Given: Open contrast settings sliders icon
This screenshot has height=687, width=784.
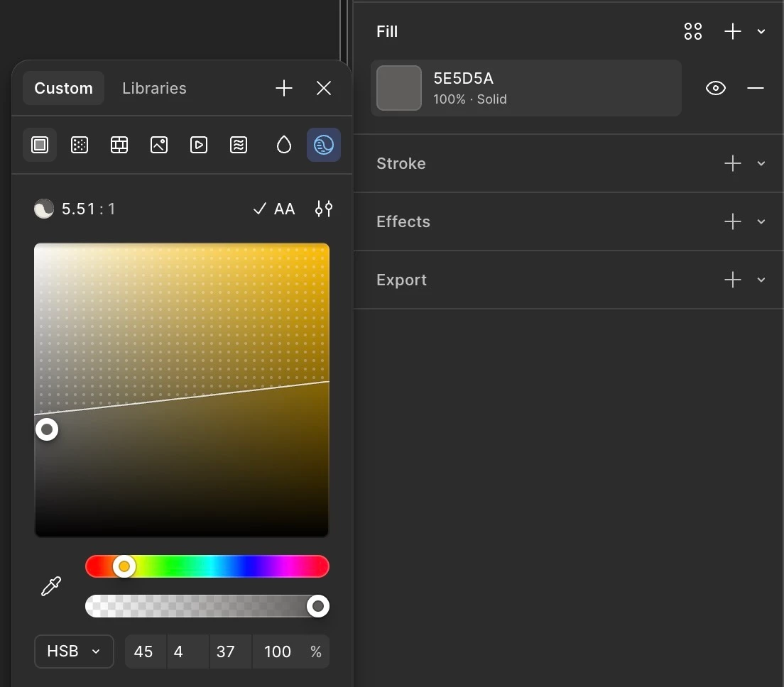Looking at the screenshot, I should click(x=324, y=209).
